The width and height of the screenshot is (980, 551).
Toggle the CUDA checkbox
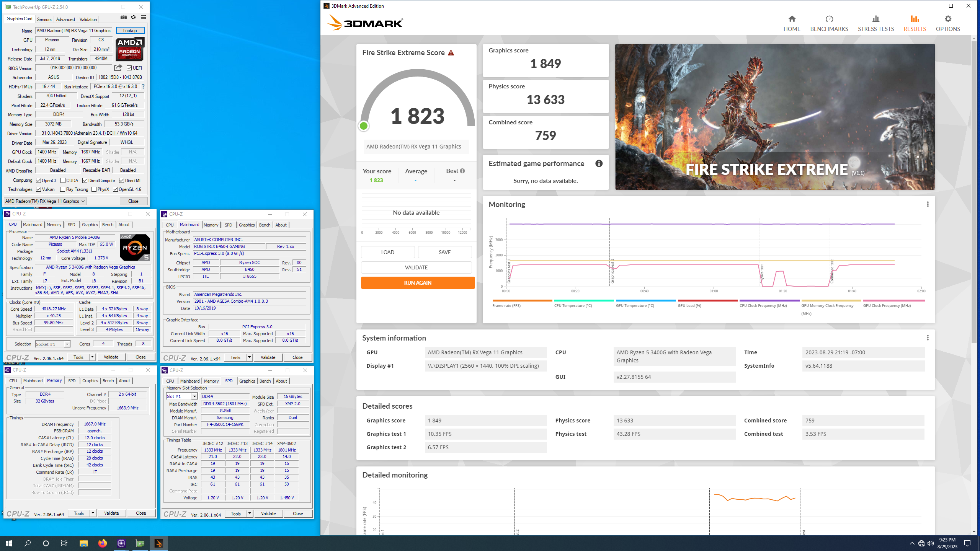[x=63, y=181]
